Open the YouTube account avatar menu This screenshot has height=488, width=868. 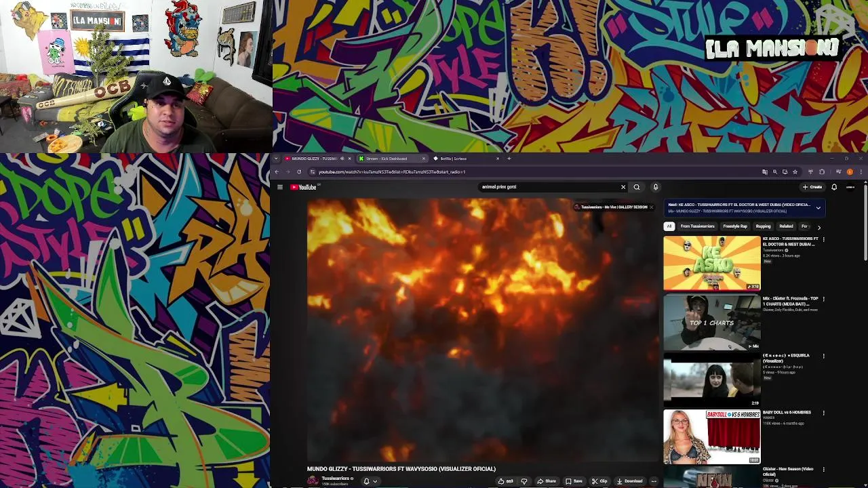850,187
